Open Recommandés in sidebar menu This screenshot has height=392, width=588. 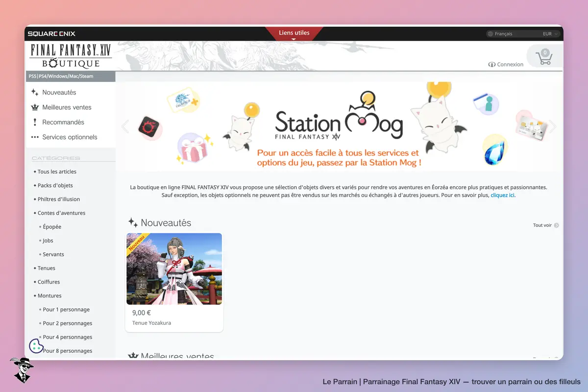click(63, 122)
